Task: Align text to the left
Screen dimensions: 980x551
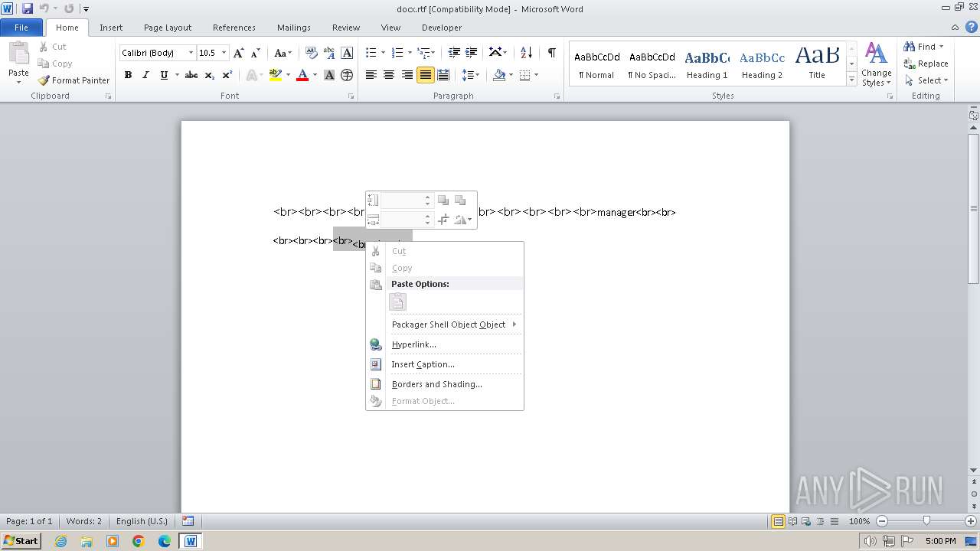Action: pos(371,75)
